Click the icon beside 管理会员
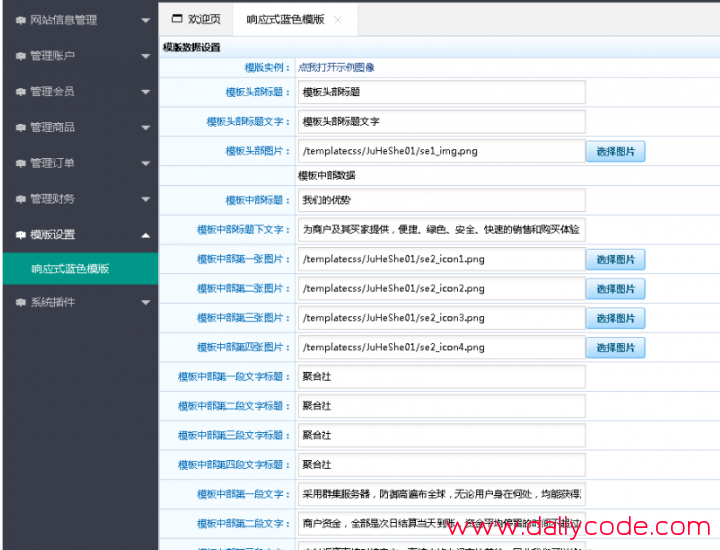The image size is (720, 550). (21, 91)
